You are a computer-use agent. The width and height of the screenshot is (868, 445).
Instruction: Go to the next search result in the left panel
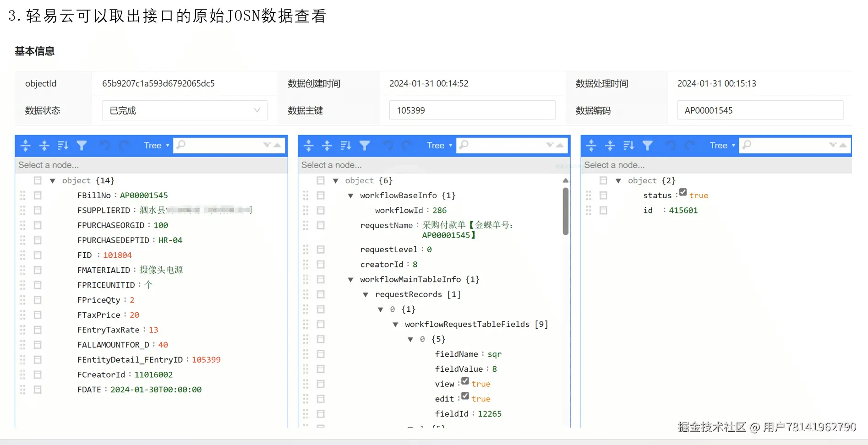[x=267, y=145]
